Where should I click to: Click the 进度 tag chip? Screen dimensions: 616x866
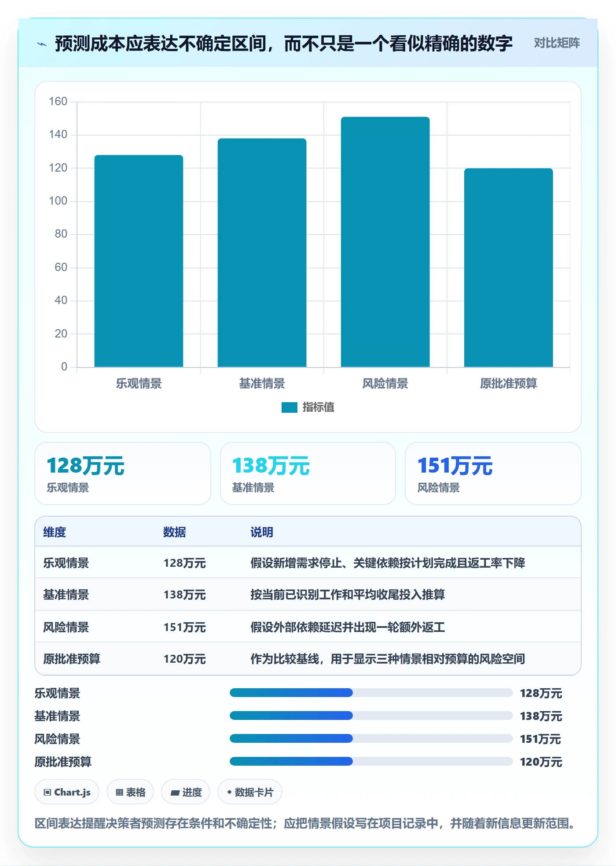(186, 792)
